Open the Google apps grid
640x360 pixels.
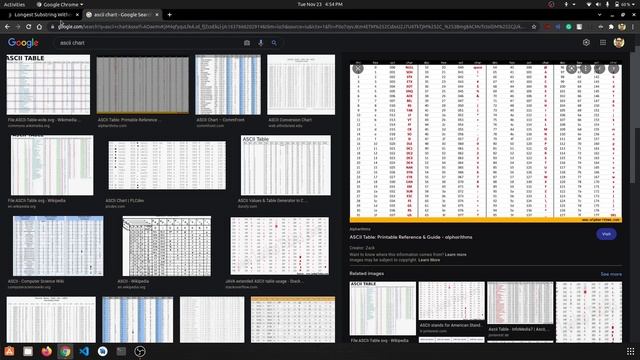click(x=603, y=42)
